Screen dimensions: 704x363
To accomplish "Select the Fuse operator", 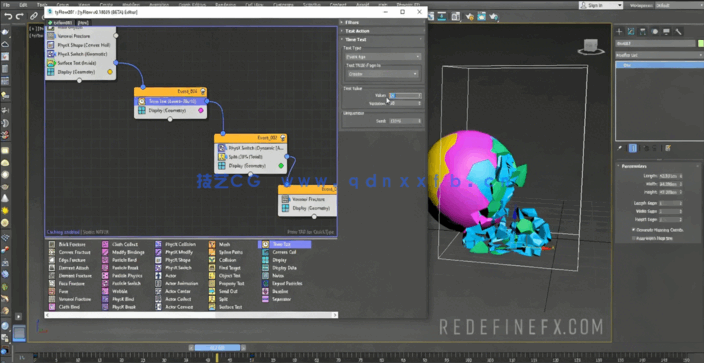I will click(59, 291).
